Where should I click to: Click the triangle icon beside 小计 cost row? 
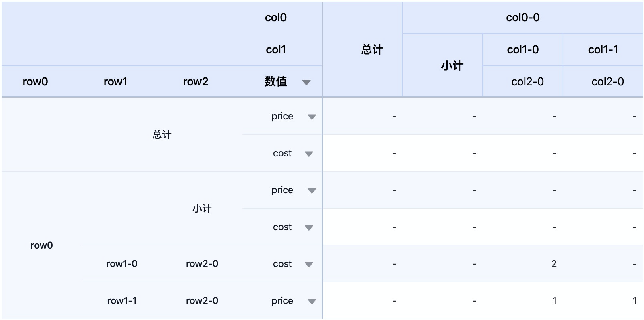(309, 227)
